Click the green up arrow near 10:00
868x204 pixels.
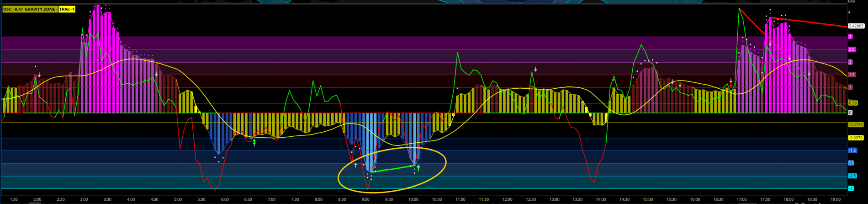click(418, 168)
